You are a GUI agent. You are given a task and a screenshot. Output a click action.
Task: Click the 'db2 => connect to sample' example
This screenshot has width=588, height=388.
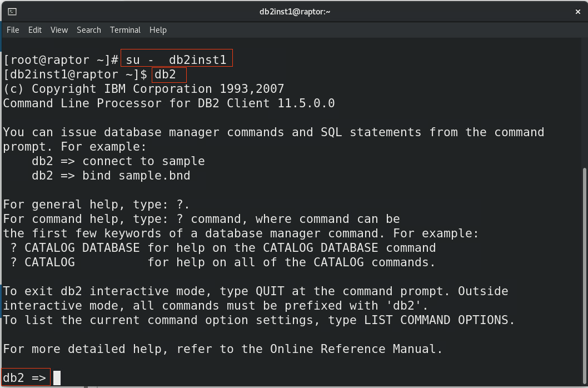(118, 161)
